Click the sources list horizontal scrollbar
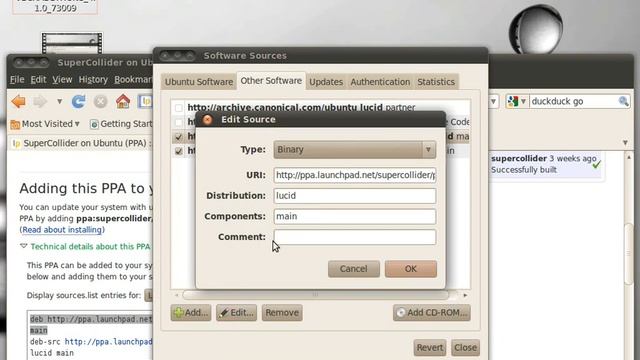Image resolution: width=640 pixels, height=360 pixels. pos(315,295)
